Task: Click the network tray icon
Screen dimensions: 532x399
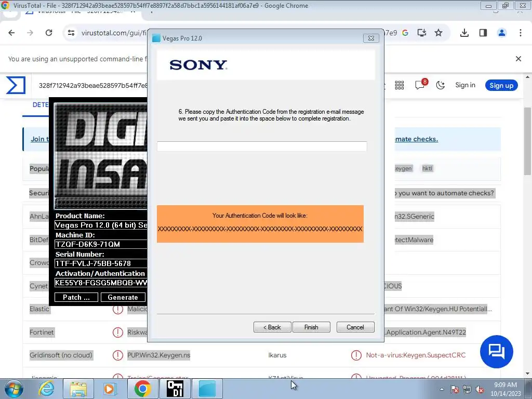Action: [x=467, y=389]
